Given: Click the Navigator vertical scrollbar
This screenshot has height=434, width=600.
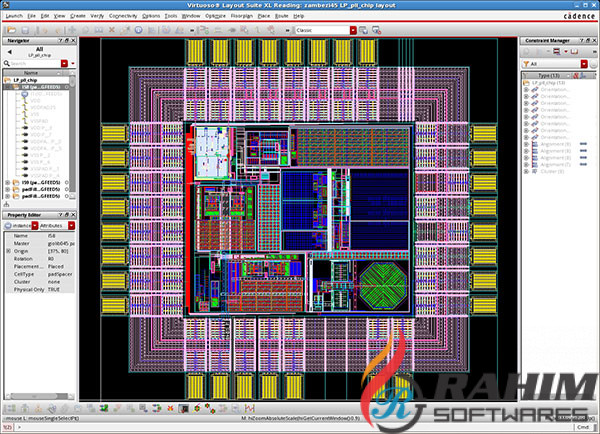Looking at the screenshot, I should pos(72,134).
